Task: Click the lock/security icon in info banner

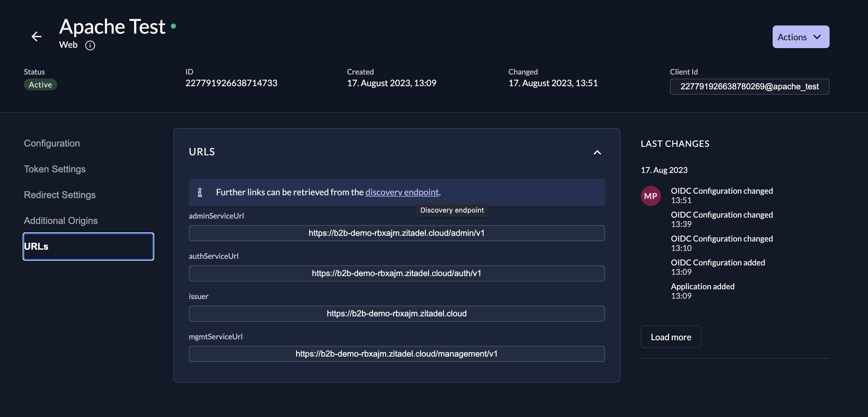Action: (200, 192)
